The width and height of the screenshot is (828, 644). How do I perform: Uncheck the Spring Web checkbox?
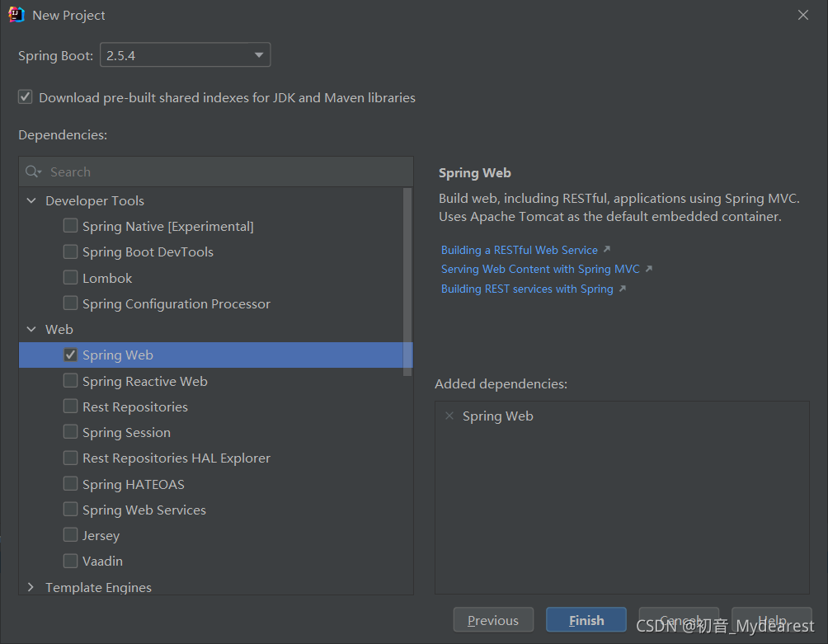point(70,355)
